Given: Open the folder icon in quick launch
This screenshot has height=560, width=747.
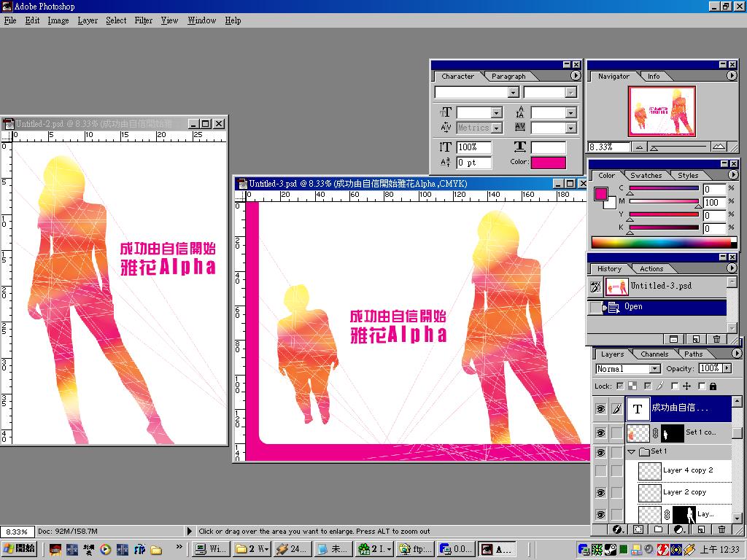Looking at the screenshot, I should [156, 550].
